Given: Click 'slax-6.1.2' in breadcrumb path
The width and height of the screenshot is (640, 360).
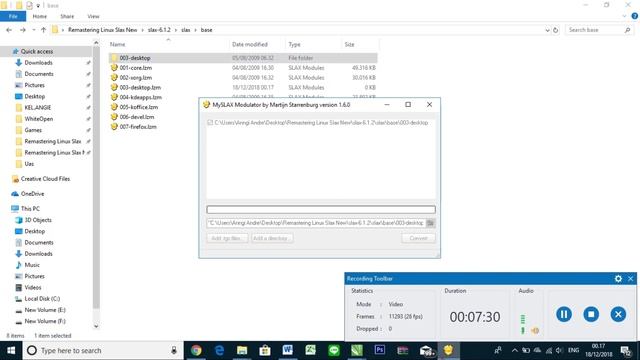Looking at the screenshot, I should 159,30.
